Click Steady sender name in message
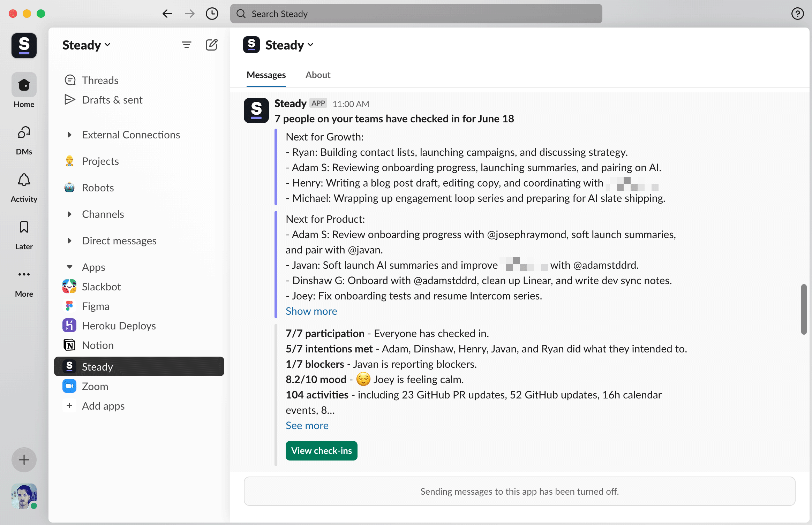This screenshot has width=812, height=525. coord(290,104)
